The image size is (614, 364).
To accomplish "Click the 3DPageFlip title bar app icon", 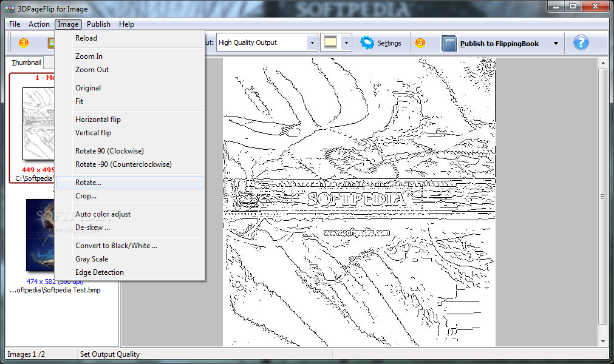I will pyautogui.click(x=10, y=8).
